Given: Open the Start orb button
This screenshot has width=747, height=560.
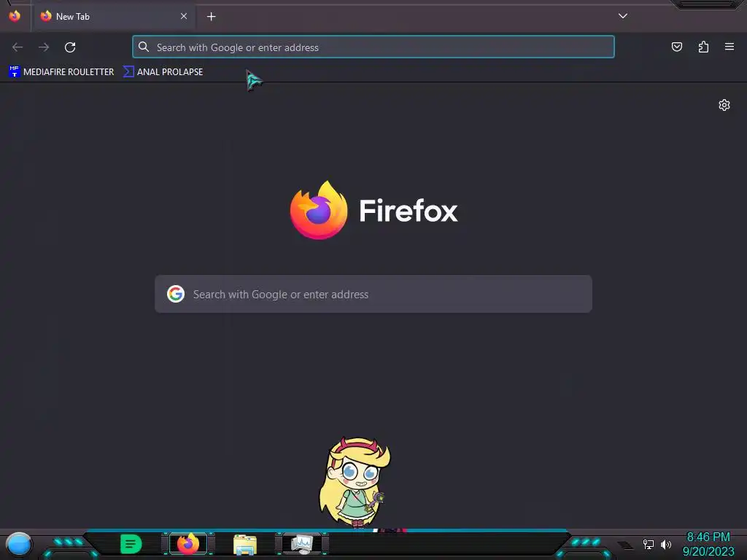Looking at the screenshot, I should [x=18, y=544].
